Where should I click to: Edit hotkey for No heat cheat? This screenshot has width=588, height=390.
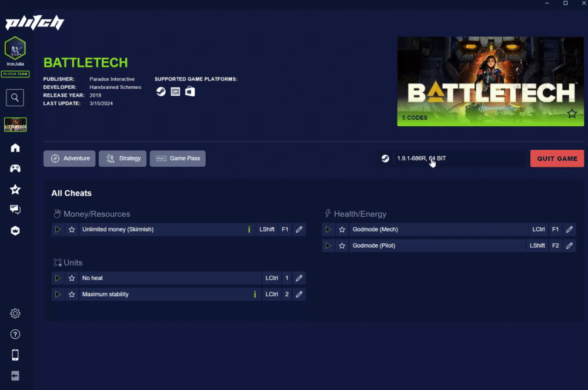299,278
